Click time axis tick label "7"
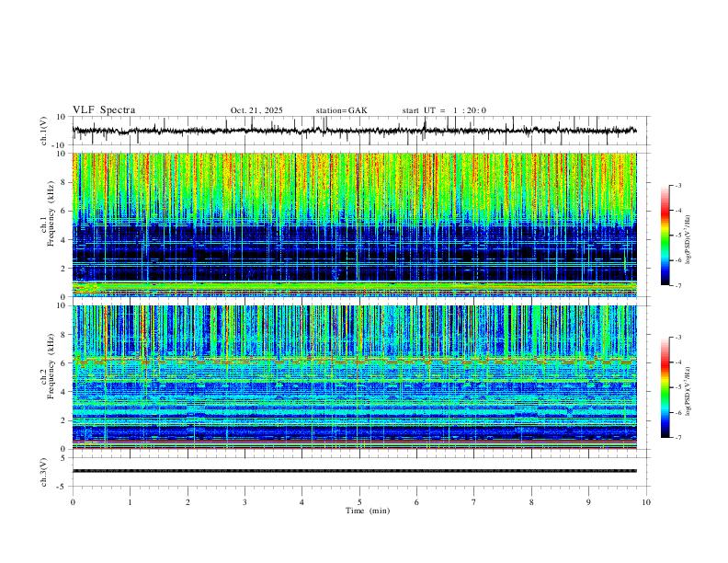 474,502
